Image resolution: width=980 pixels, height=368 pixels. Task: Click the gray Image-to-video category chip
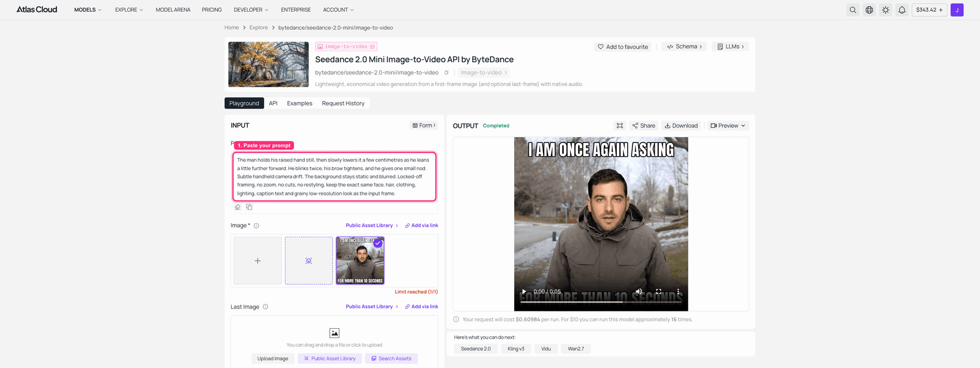pos(484,73)
